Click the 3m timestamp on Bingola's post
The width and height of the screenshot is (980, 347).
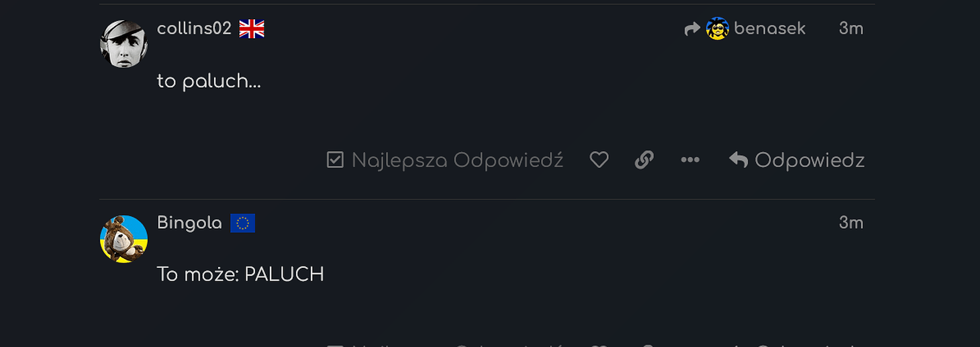pos(851,223)
